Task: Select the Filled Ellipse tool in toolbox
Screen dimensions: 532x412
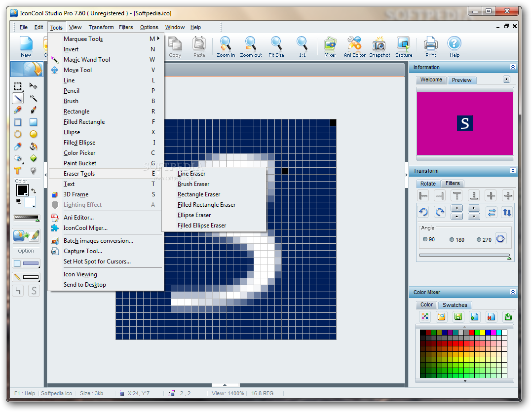Action: [33, 134]
